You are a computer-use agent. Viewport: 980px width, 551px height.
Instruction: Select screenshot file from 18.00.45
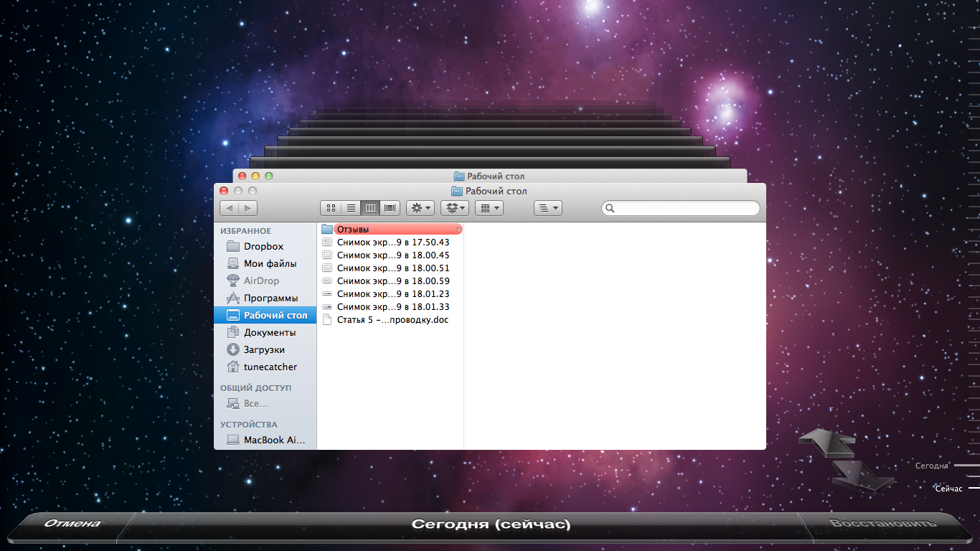tap(391, 255)
